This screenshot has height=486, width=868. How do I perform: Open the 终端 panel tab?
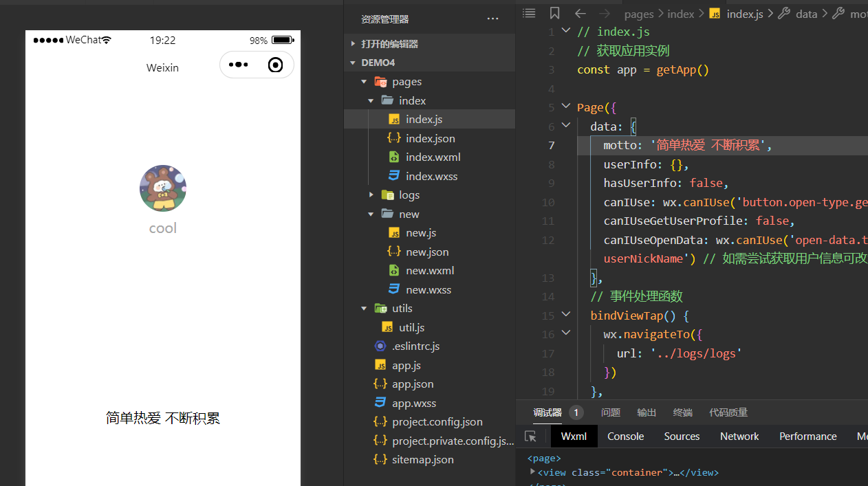coord(682,412)
